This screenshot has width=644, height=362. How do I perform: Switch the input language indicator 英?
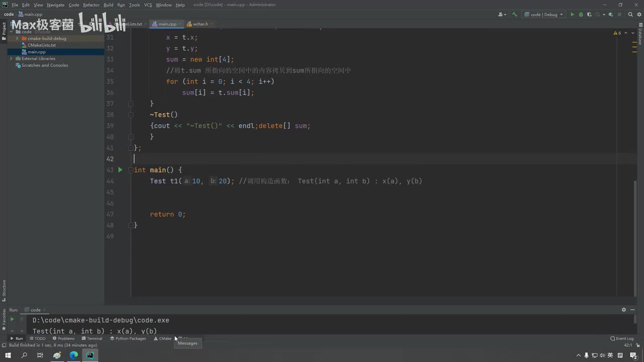pos(610,355)
